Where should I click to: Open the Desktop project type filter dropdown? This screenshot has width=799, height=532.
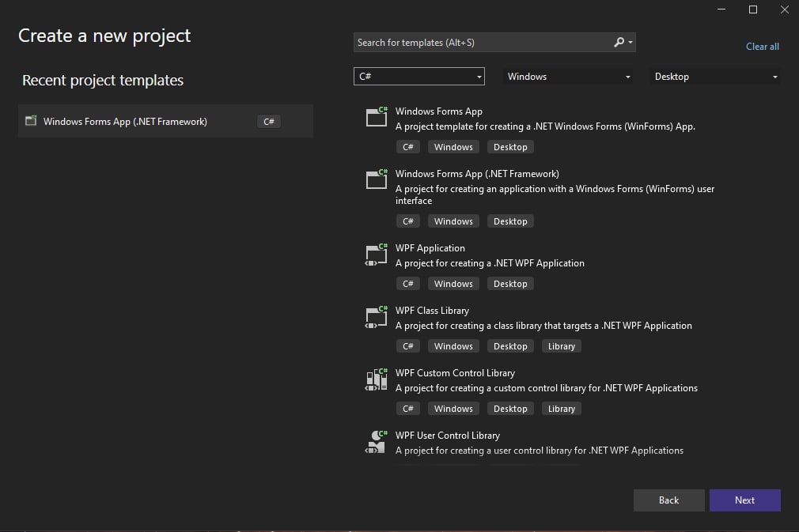pyautogui.click(x=715, y=77)
